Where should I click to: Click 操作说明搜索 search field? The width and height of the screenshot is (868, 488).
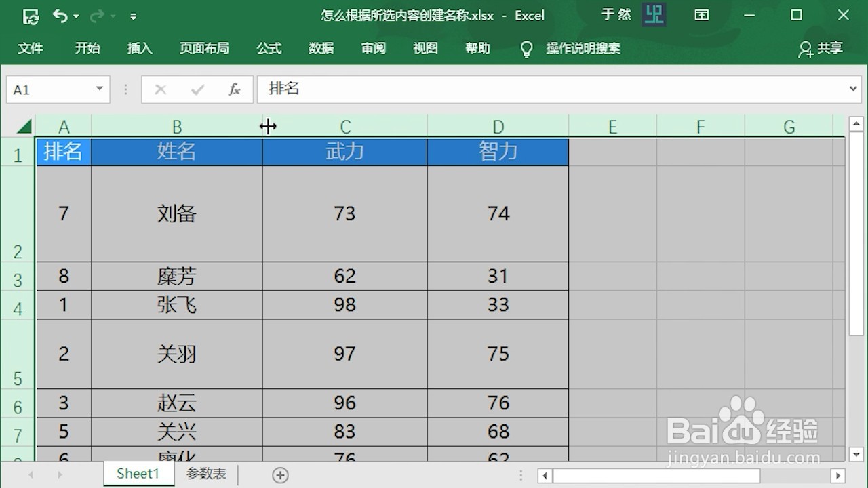583,48
